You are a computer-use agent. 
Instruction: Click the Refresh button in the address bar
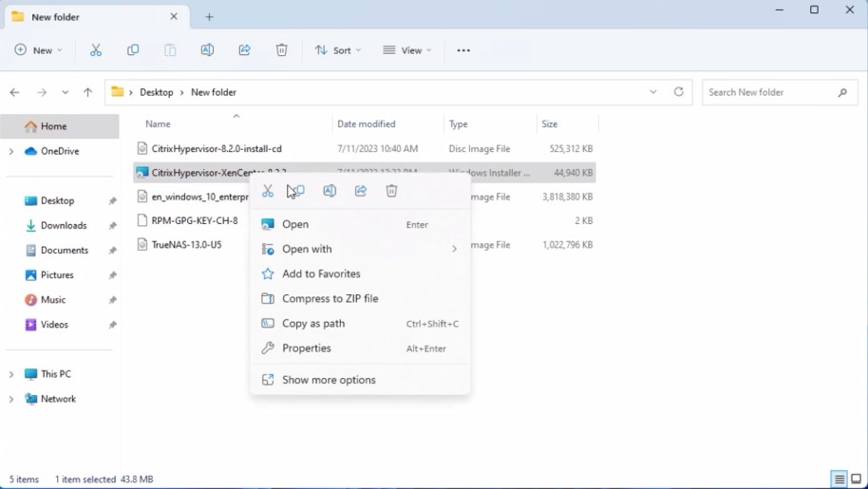679,92
